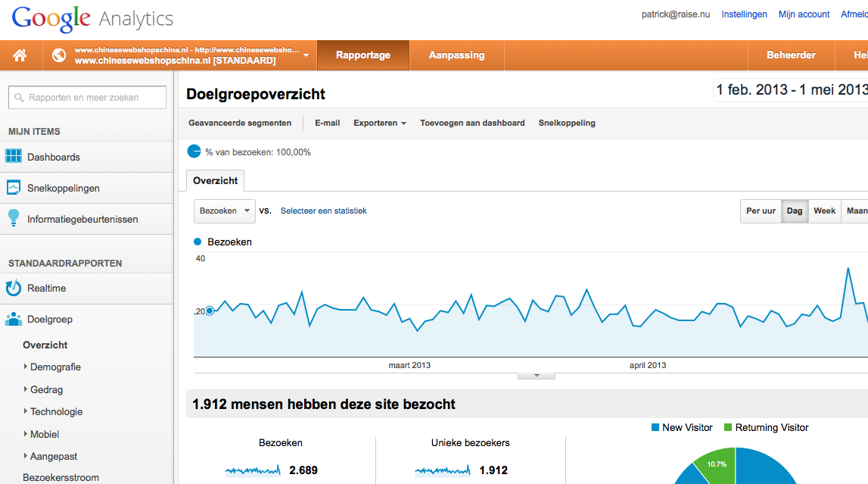Open the Bezoeken metric dropdown
Image resolution: width=868 pixels, height=484 pixels.
click(224, 211)
